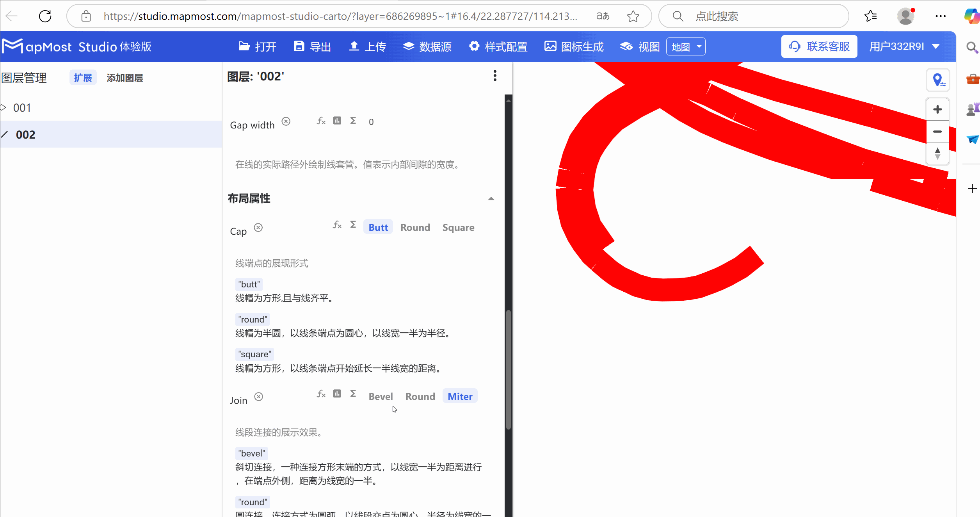The image size is (980, 517).
Task: Zoom in on the map with the plus control
Action: point(937,109)
